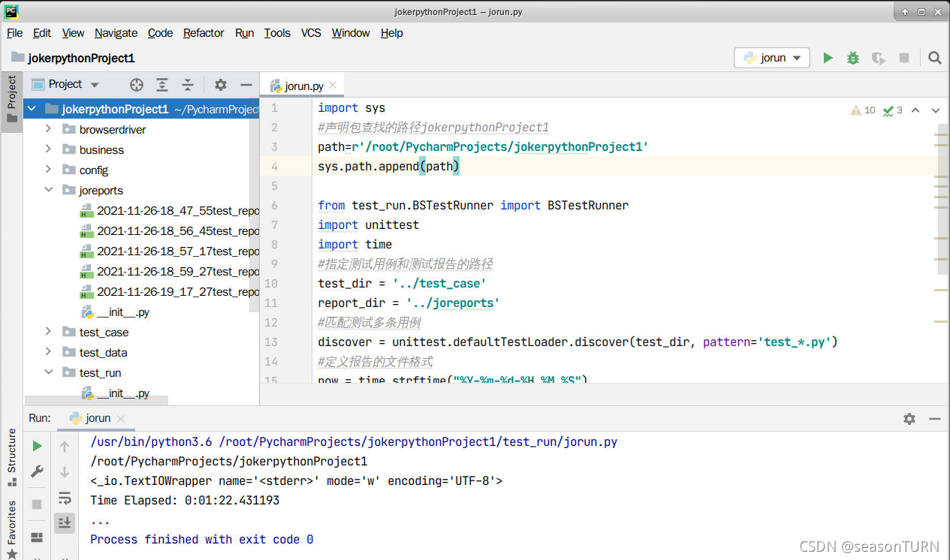Rerun jorun in Run panel

pyautogui.click(x=37, y=446)
